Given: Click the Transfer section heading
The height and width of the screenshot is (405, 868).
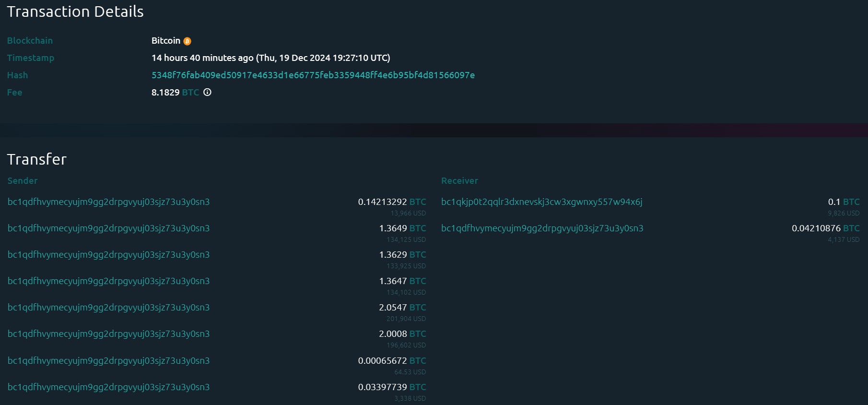Looking at the screenshot, I should click(x=37, y=159).
